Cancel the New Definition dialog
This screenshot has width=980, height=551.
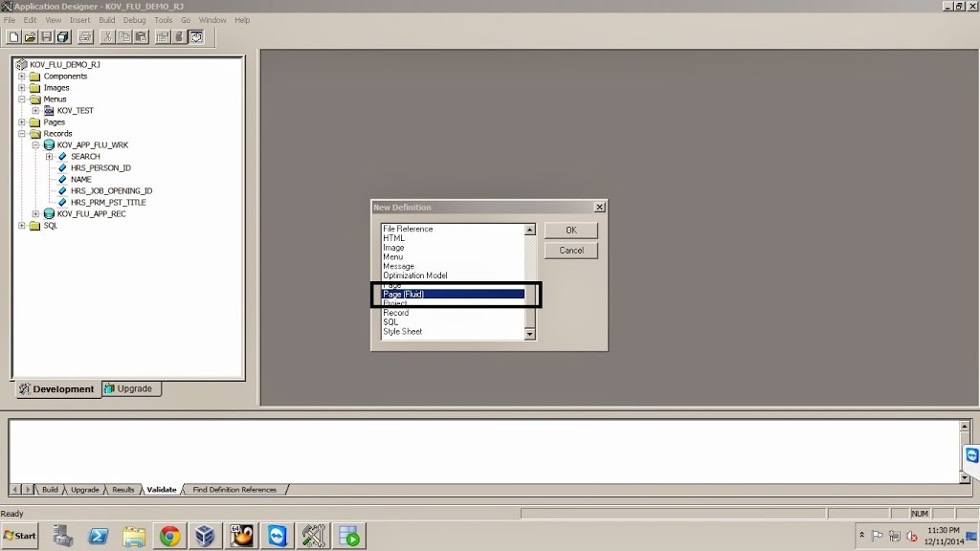570,250
